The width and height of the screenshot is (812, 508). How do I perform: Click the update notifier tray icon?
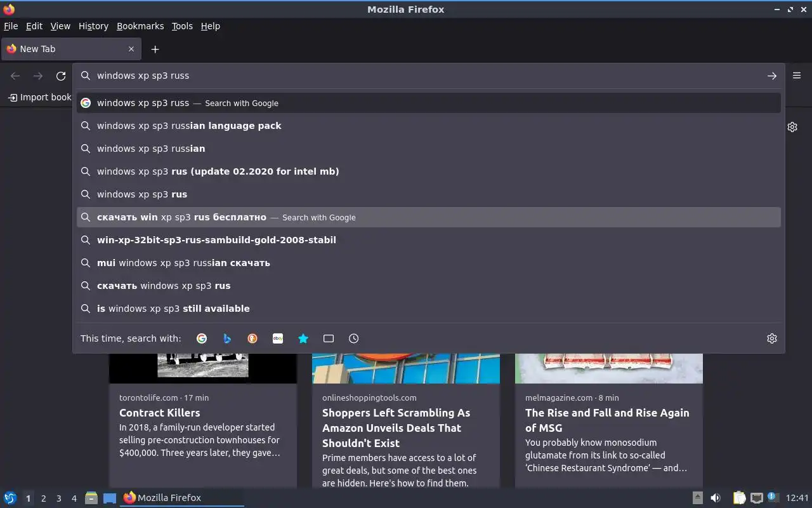point(772,497)
